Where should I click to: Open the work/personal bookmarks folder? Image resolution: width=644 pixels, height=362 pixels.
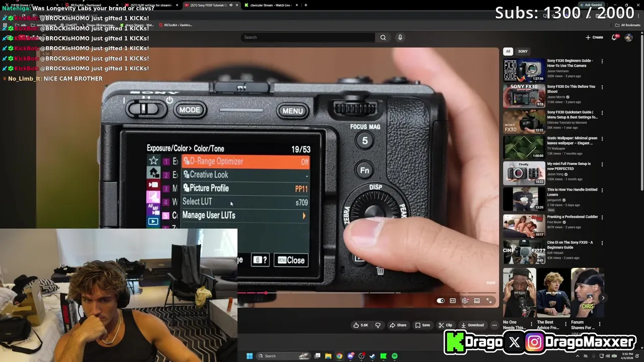coord(44,25)
